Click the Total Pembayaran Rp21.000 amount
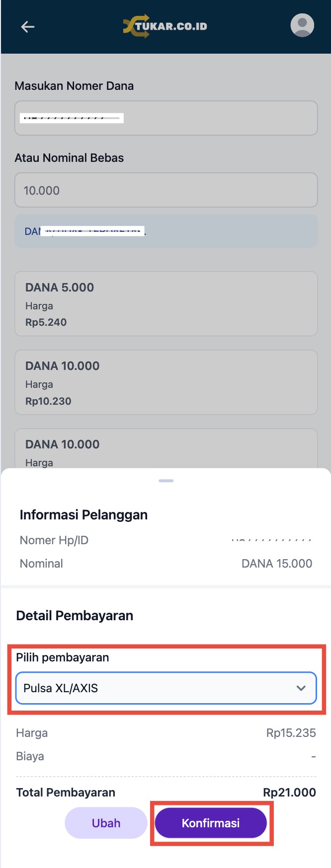Screen dimensions: 331x868 pos(289,793)
